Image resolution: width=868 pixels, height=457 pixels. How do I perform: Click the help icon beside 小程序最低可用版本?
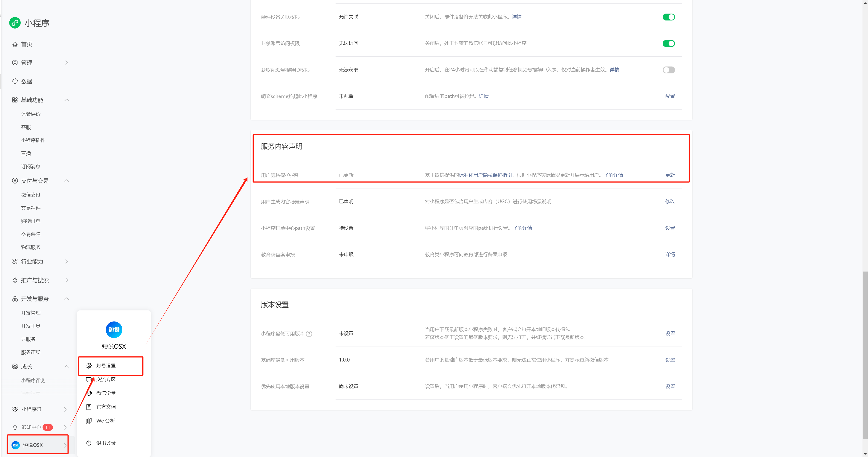309,334
